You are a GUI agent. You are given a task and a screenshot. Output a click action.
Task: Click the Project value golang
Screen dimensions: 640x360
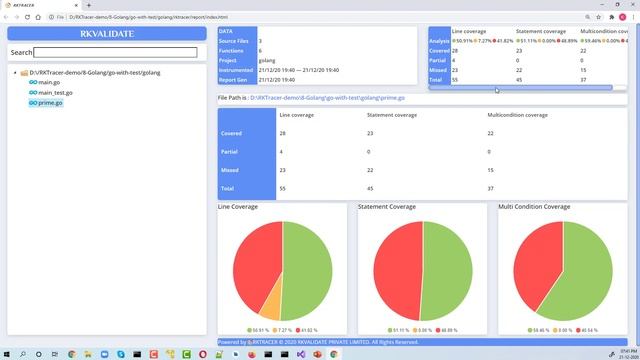click(267, 60)
